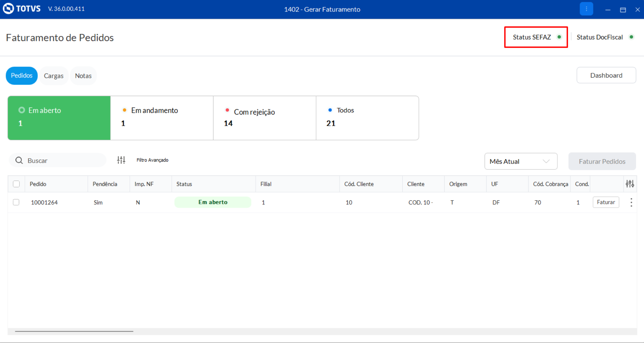Click the blue options menu in title bar
This screenshot has width=644, height=343.
tap(586, 9)
